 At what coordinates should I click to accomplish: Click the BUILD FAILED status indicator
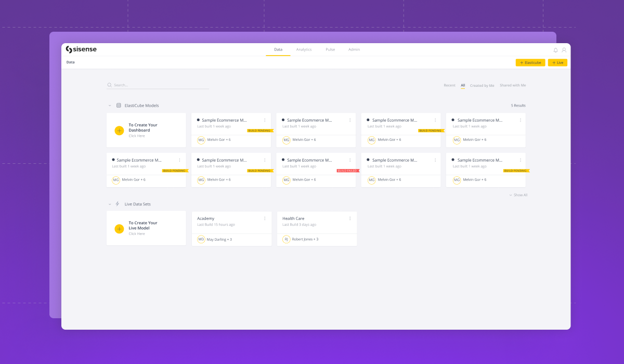[348, 170]
